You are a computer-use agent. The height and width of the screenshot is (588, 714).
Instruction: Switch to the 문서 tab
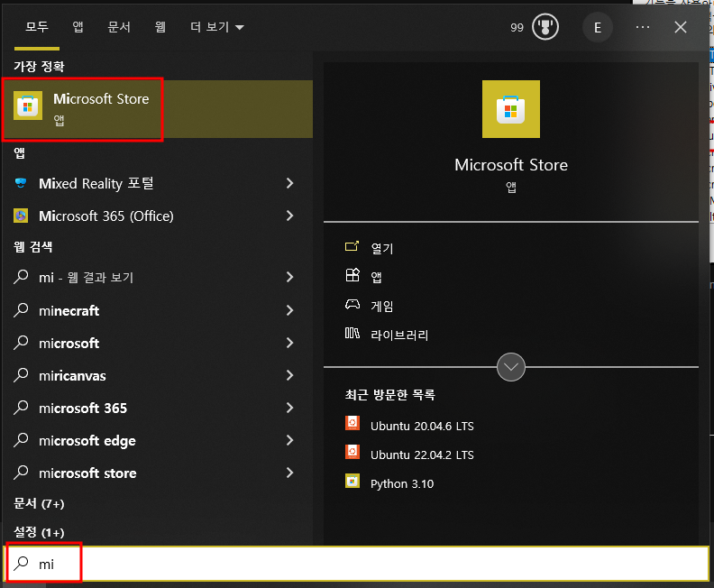pyautogui.click(x=119, y=27)
